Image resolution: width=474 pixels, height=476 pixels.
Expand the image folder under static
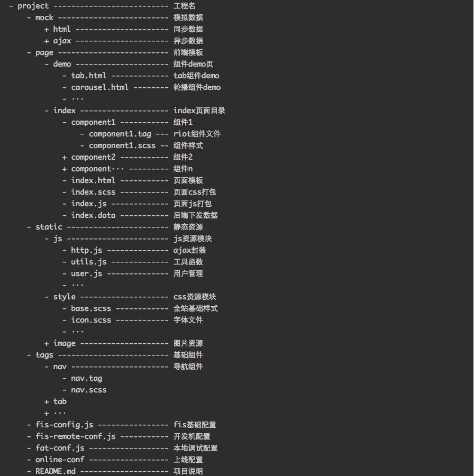pos(47,343)
